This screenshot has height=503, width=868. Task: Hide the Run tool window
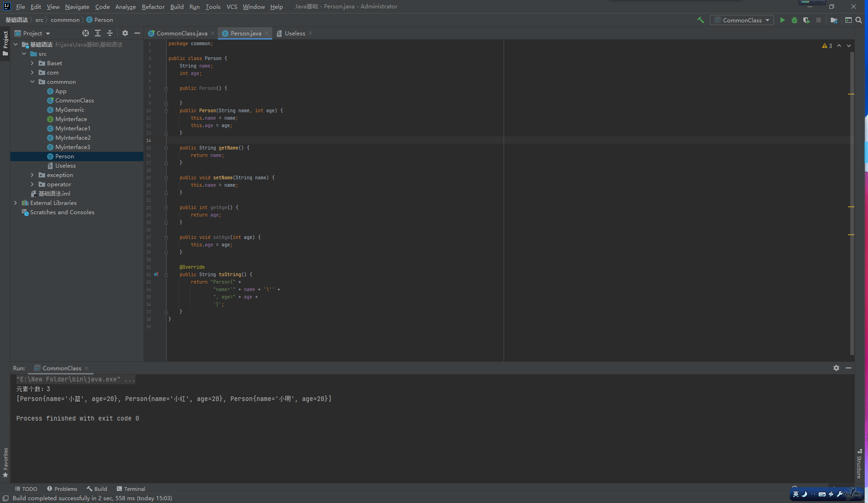(x=848, y=368)
